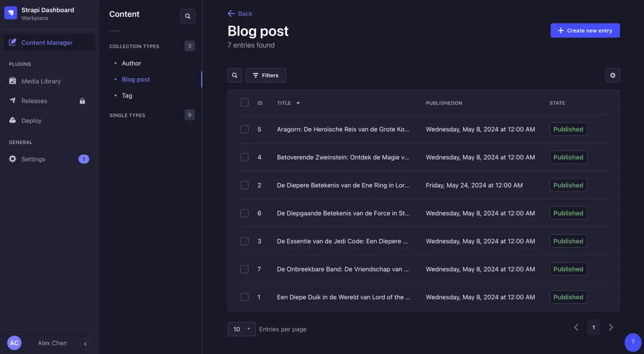Open the search above the entries table
The width and height of the screenshot is (644, 354).
[x=235, y=75]
